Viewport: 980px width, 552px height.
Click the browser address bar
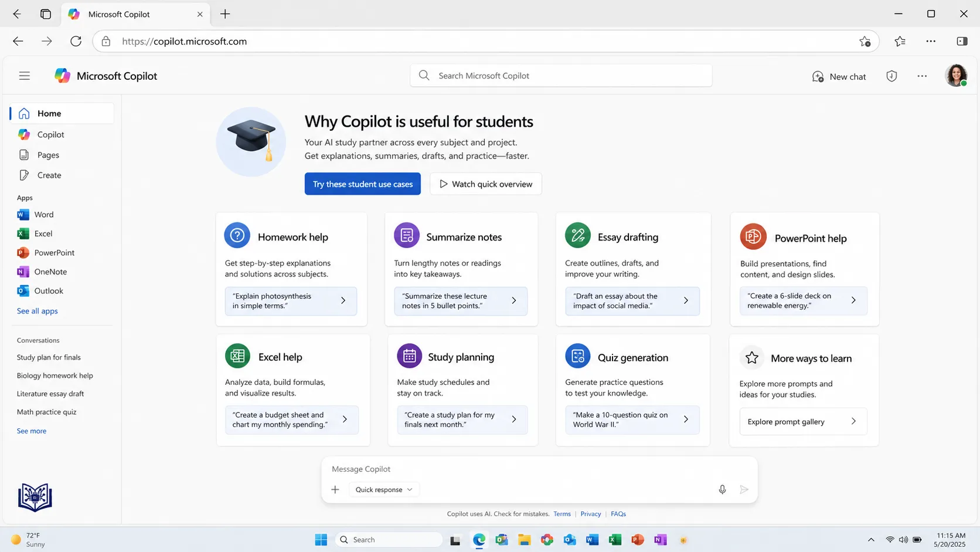pos(486,41)
